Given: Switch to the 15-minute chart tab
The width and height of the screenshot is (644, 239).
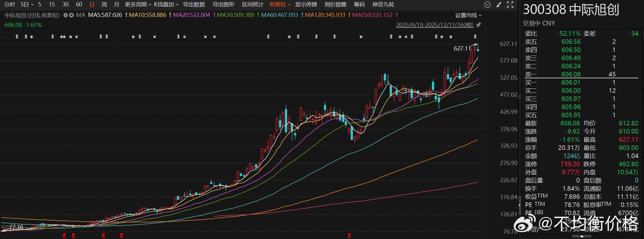Looking at the screenshot, I should [52, 5].
